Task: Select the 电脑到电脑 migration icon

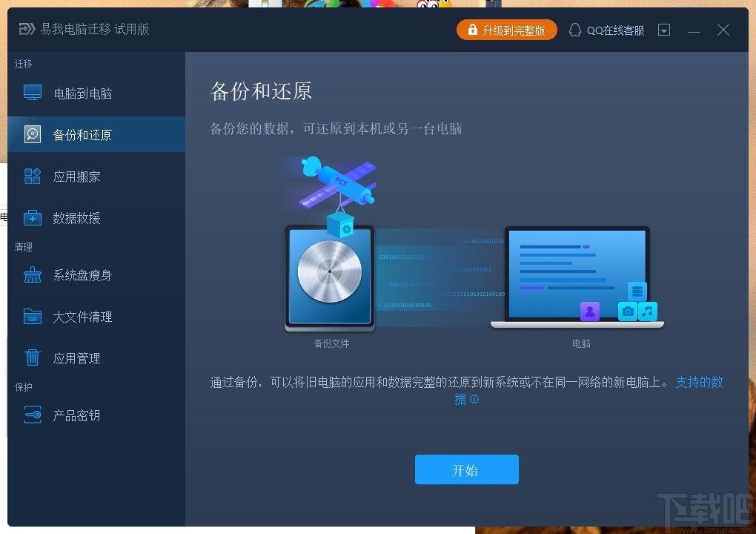Action: [x=33, y=92]
